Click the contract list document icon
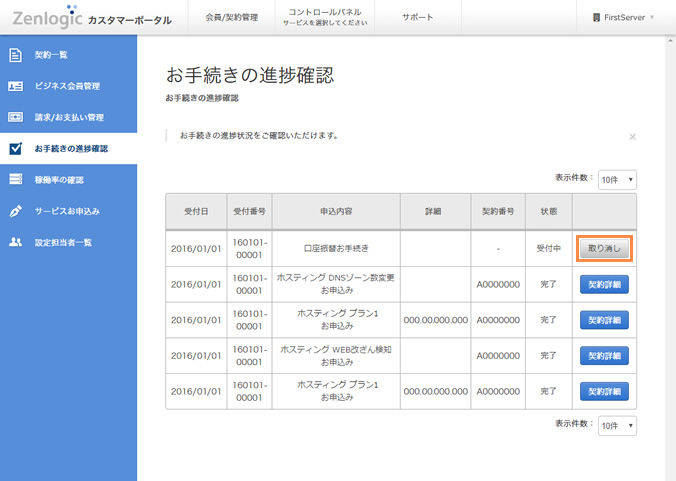The image size is (676, 481). pyautogui.click(x=15, y=54)
